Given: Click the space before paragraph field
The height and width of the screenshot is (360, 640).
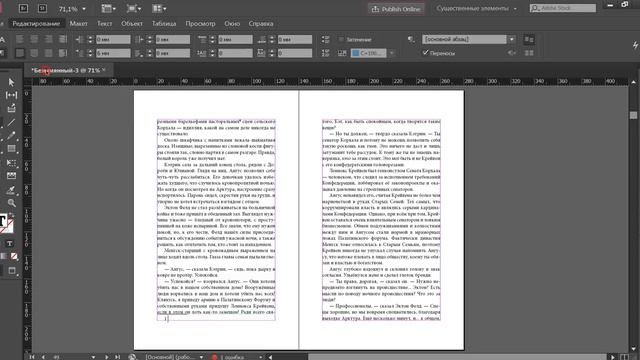Looking at the screenshot, I should point(236,39).
